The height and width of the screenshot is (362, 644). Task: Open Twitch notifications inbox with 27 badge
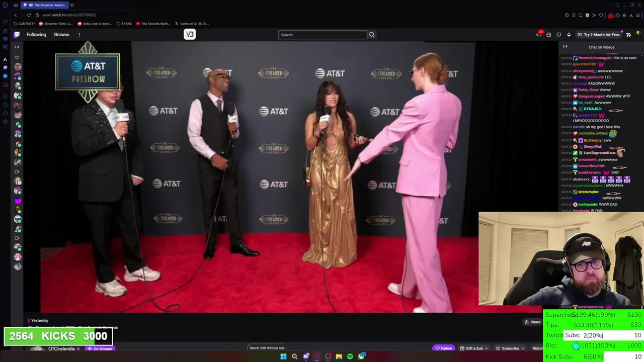539,35
